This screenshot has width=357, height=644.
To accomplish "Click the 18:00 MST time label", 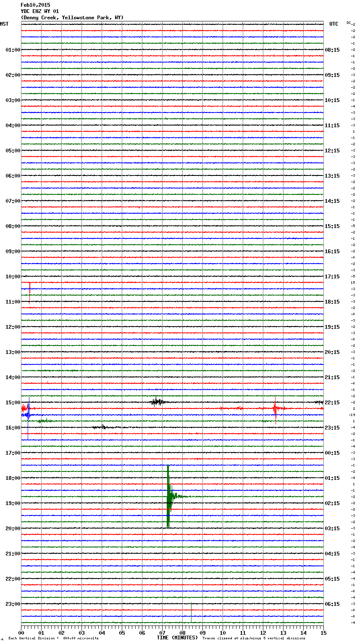I will pyautogui.click(x=13, y=478).
